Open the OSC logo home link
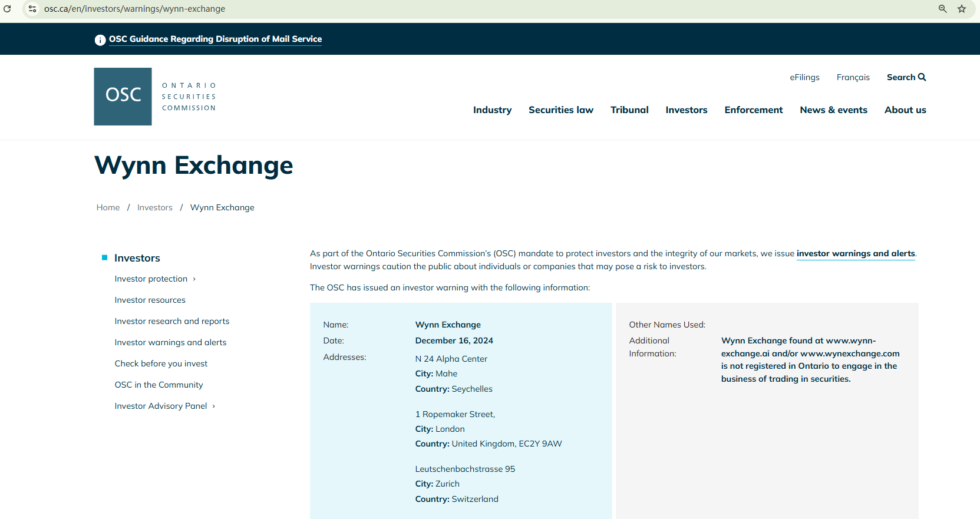Screen dimensions: 980x519 coord(123,97)
